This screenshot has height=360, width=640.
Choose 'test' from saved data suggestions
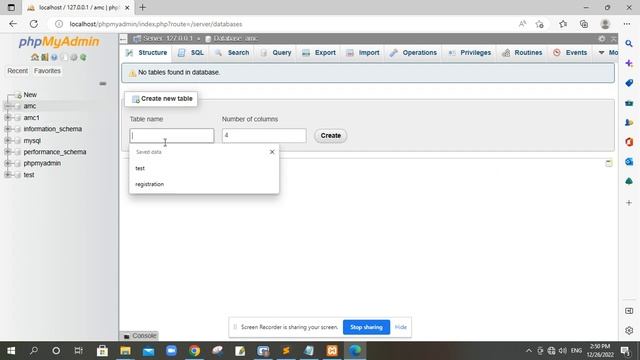point(204,168)
